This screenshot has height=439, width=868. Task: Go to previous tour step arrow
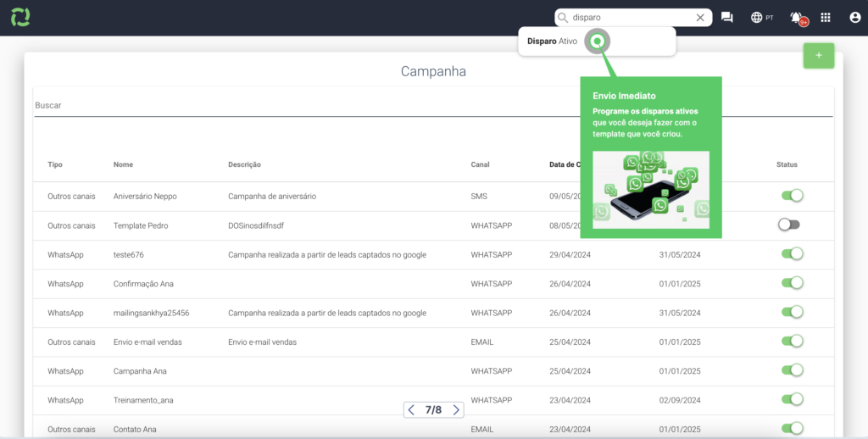411,410
